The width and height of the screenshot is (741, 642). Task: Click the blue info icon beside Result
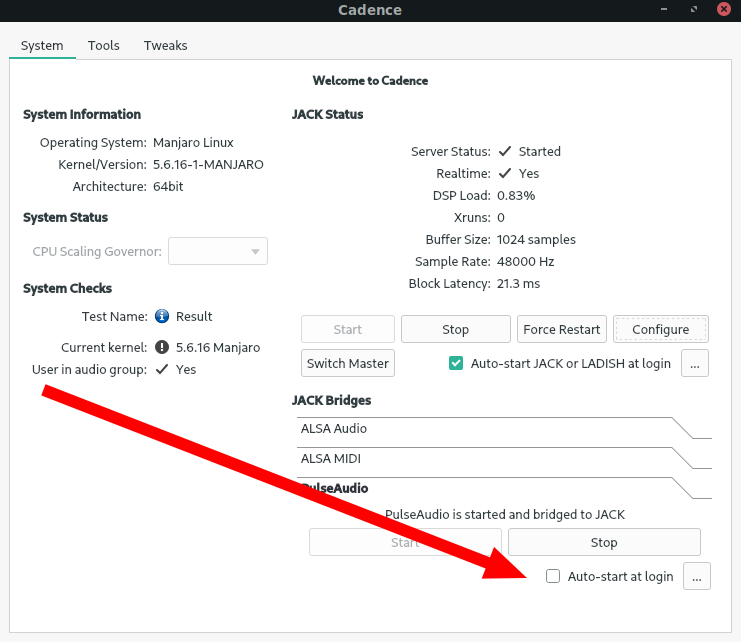click(162, 316)
